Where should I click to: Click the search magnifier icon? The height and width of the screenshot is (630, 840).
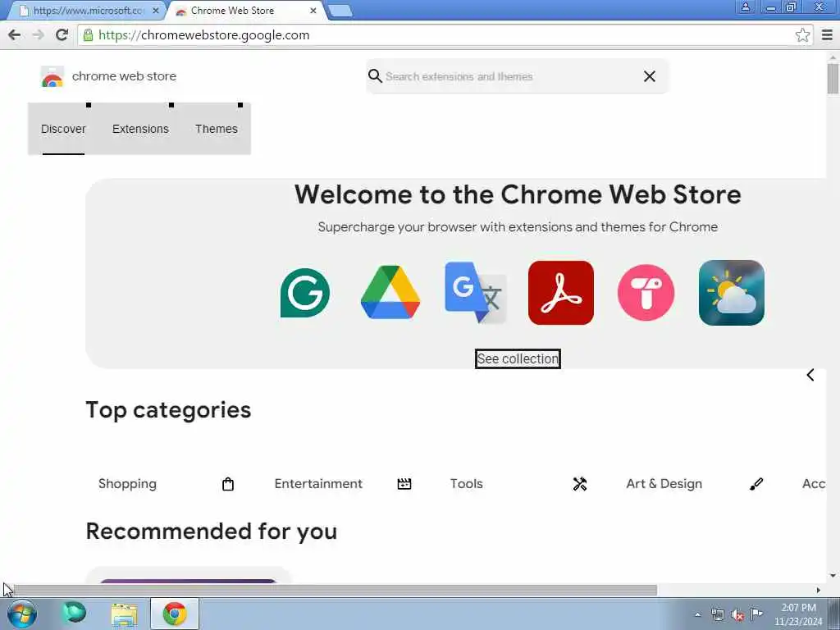[375, 76]
